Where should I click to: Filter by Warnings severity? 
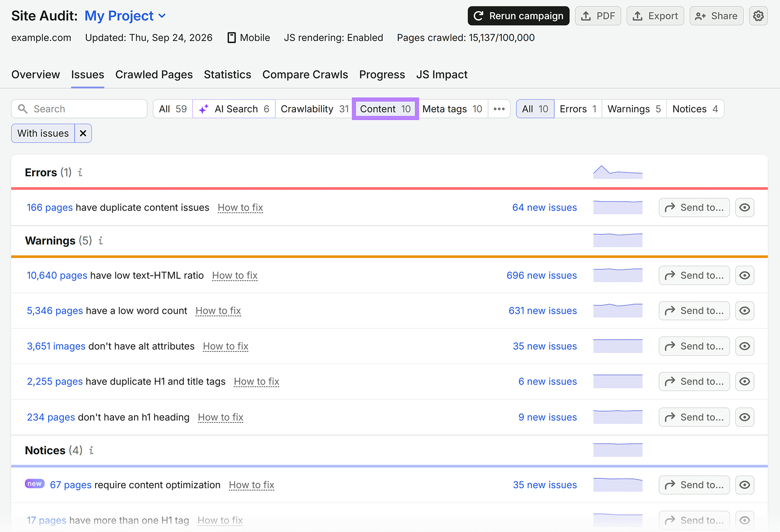click(x=634, y=109)
